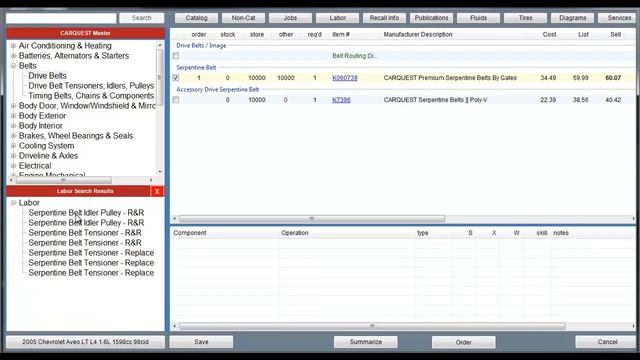Screen dimensions: 640x360
Task: Click the Order button
Action: 464,342
